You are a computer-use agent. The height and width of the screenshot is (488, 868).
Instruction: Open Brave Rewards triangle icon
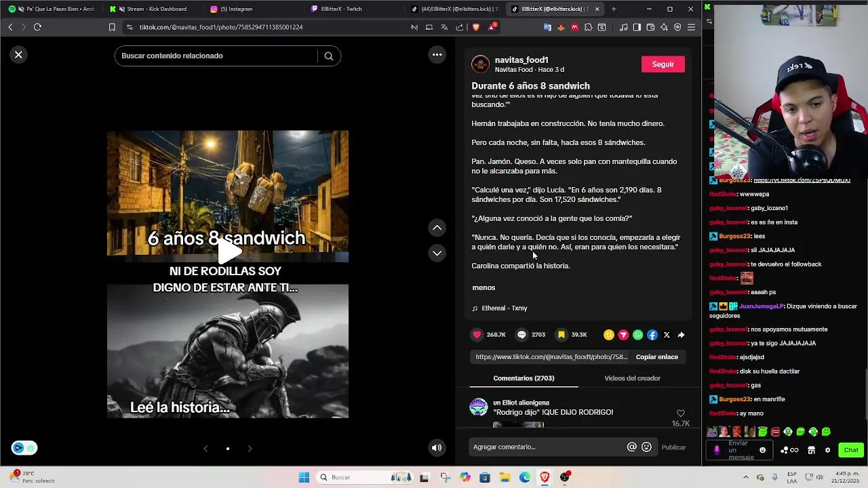492,27
